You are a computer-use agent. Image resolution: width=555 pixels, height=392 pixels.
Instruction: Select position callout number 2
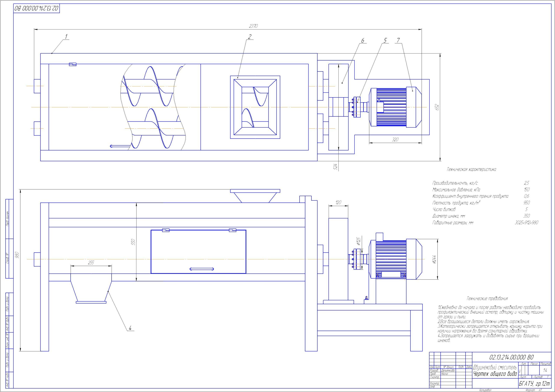click(x=250, y=36)
